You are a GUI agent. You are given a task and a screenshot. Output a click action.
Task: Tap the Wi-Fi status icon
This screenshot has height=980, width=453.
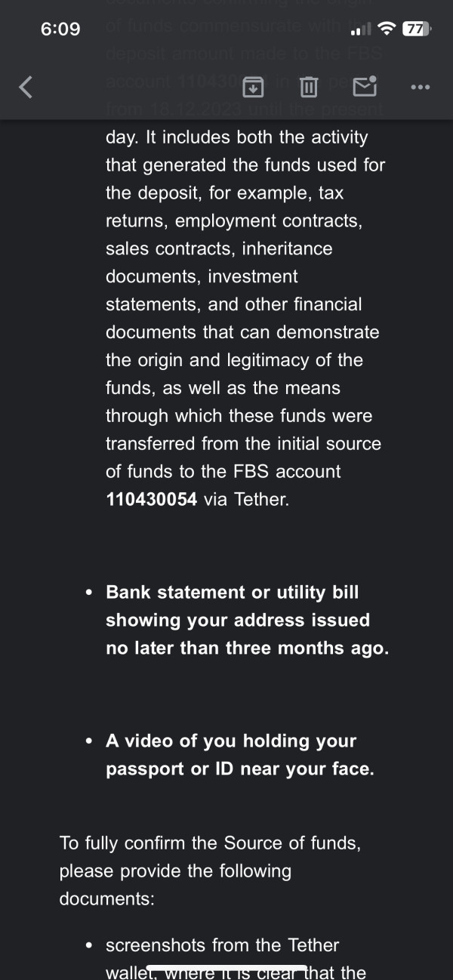point(387,29)
